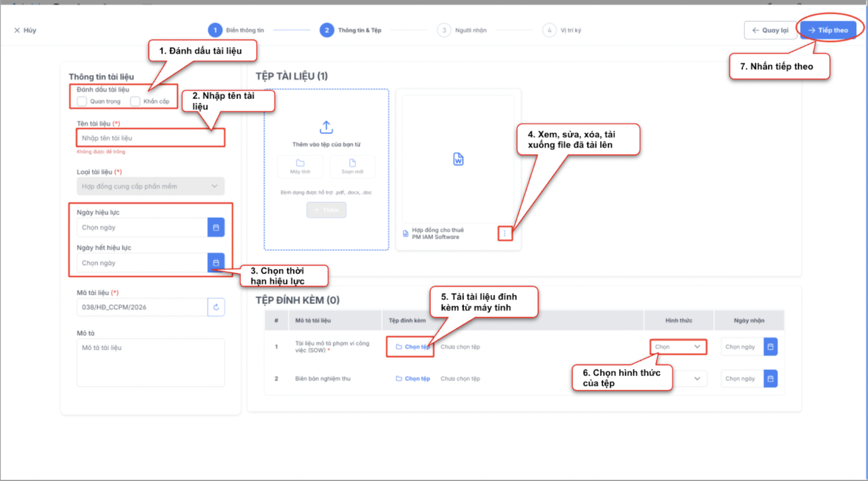
Task: Open three-dot menu for uploaded contract file
Action: click(x=505, y=233)
